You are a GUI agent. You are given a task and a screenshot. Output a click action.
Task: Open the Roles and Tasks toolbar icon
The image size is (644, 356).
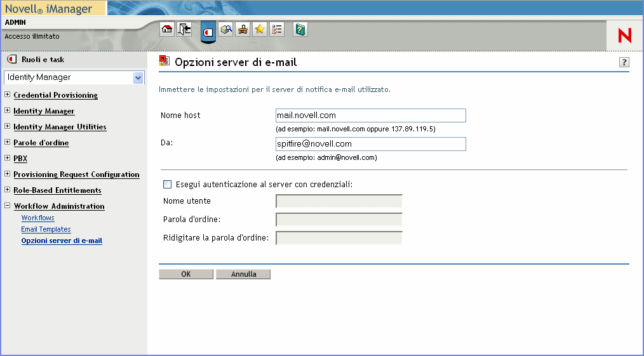click(x=208, y=31)
